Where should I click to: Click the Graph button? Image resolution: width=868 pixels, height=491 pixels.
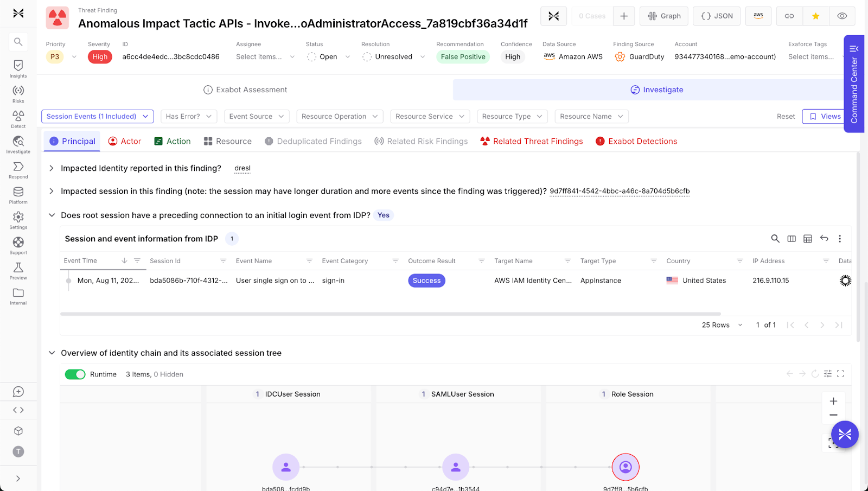pos(664,16)
